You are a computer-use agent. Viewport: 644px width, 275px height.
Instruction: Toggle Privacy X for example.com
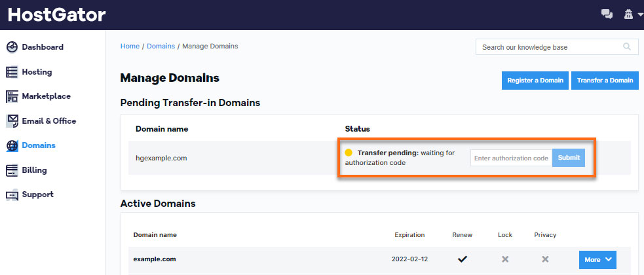(x=545, y=259)
